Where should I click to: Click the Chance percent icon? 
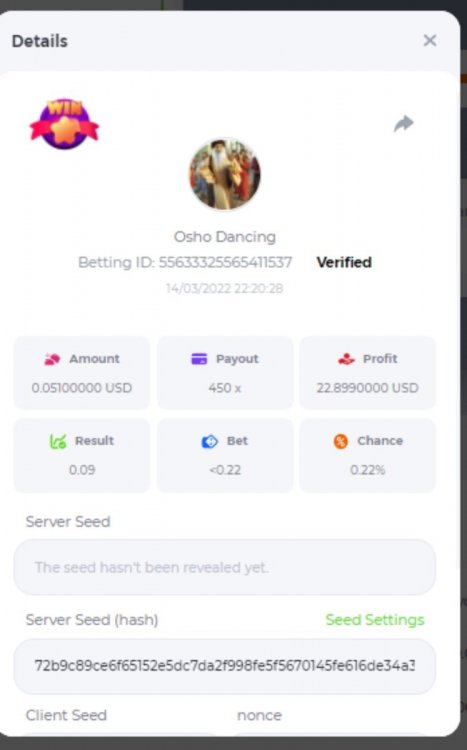pyautogui.click(x=341, y=441)
